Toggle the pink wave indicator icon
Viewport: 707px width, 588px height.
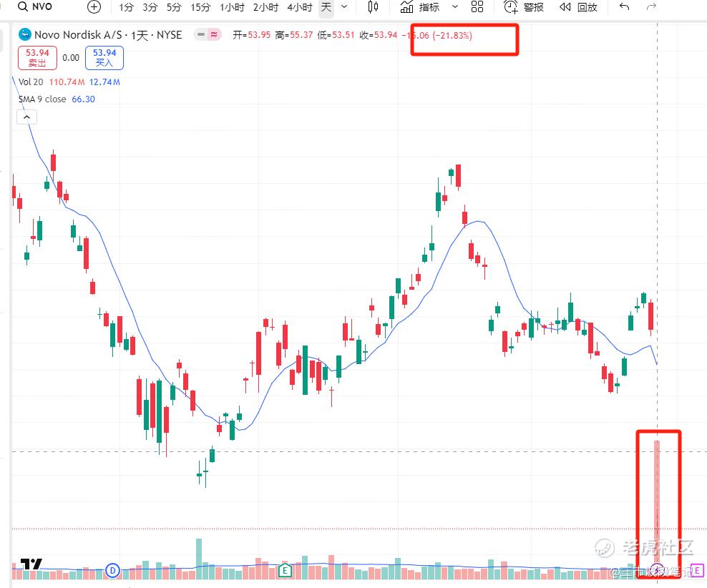tap(214, 34)
